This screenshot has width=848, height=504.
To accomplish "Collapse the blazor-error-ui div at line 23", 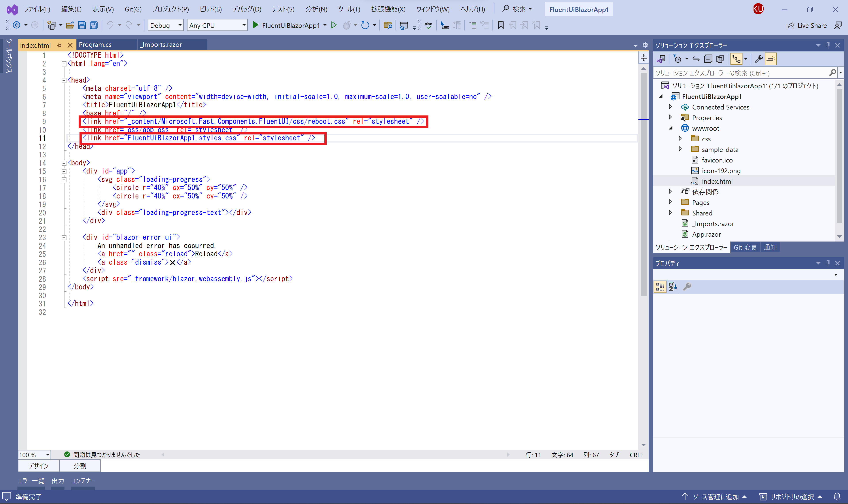I will (x=64, y=237).
